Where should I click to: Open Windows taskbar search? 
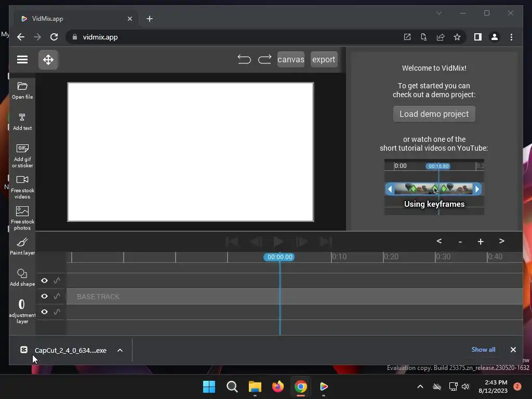(x=232, y=387)
